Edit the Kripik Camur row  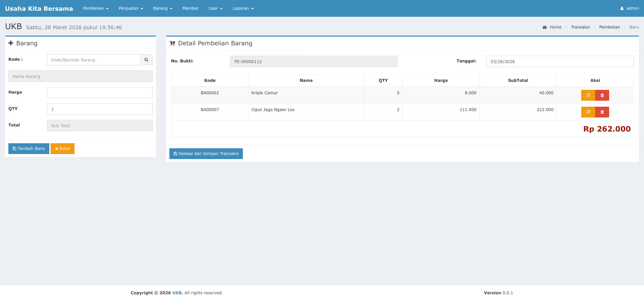pyautogui.click(x=588, y=95)
